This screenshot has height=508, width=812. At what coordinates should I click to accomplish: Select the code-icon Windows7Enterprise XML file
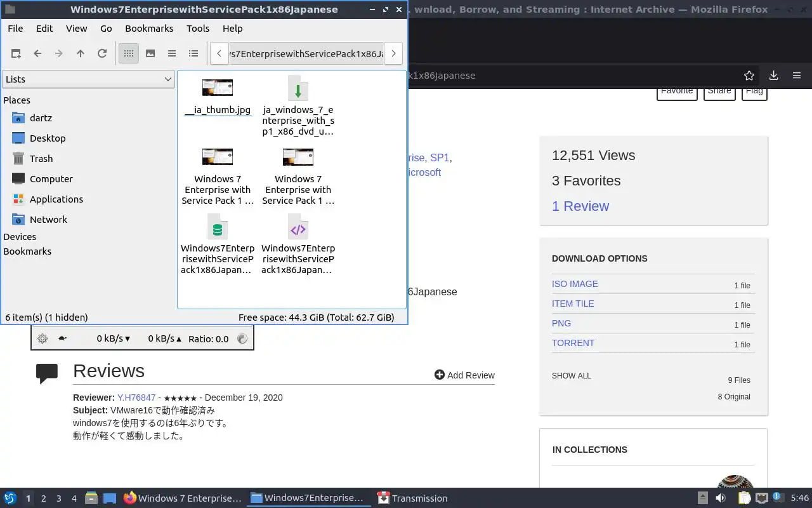(x=298, y=246)
